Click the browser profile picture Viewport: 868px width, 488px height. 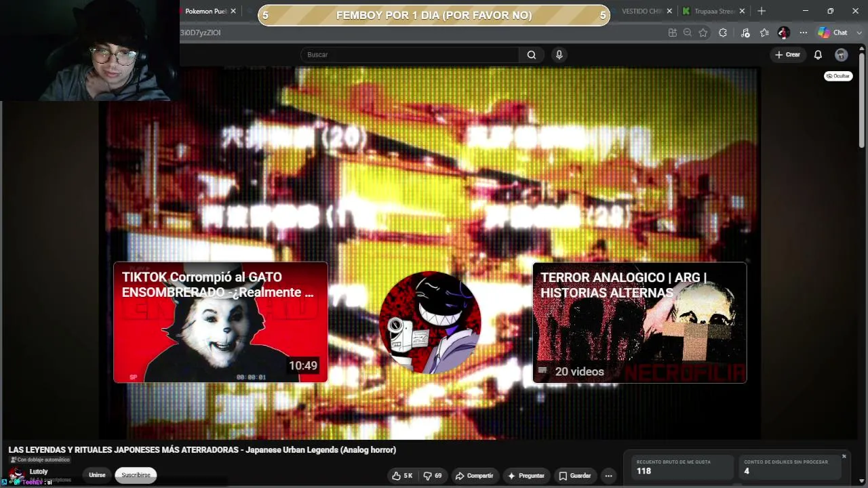(x=784, y=33)
